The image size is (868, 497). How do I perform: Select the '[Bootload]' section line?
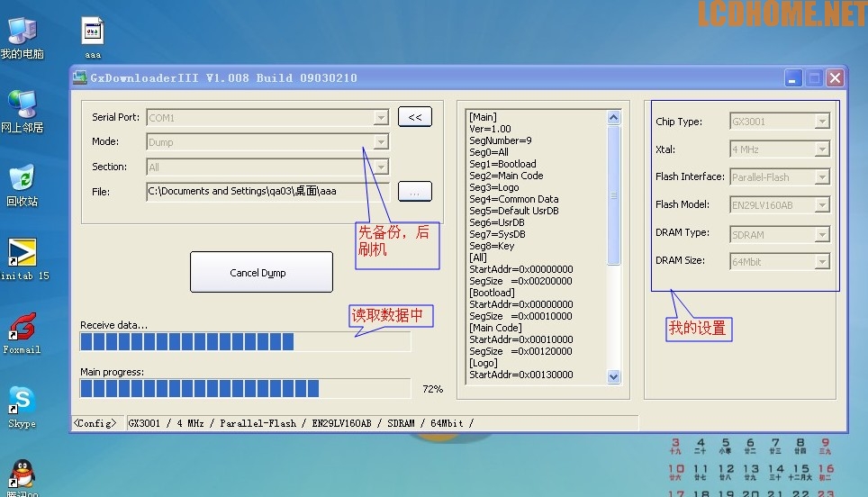point(492,293)
